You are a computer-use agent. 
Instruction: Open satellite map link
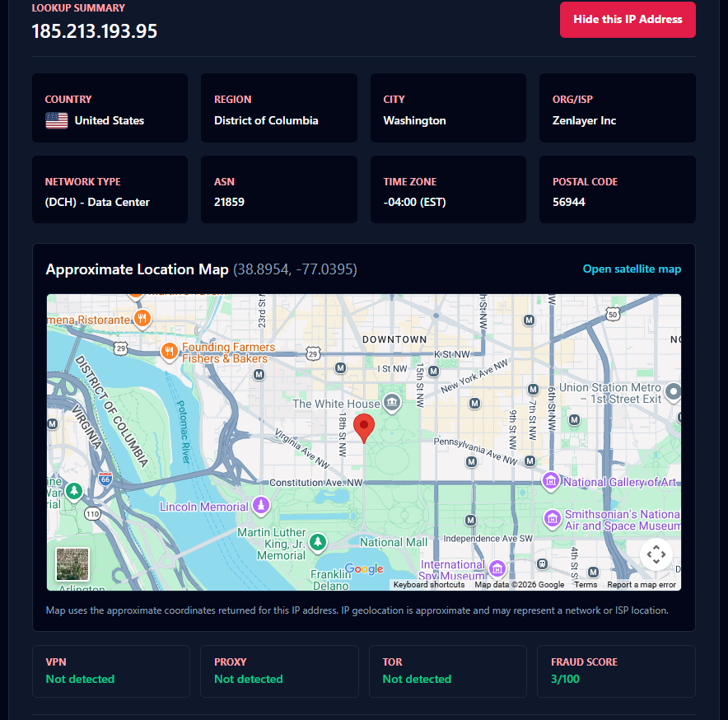pos(632,269)
